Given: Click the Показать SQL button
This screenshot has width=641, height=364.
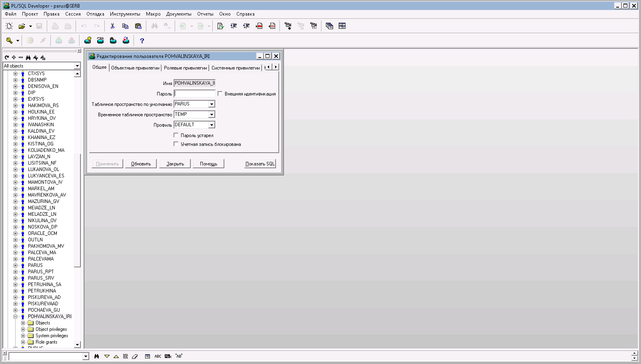Looking at the screenshot, I should click(x=260, y=164).
